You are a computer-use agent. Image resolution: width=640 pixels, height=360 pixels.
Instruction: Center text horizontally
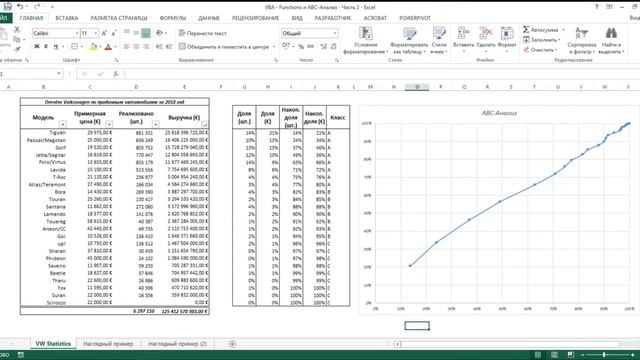(x=136, y=47)
